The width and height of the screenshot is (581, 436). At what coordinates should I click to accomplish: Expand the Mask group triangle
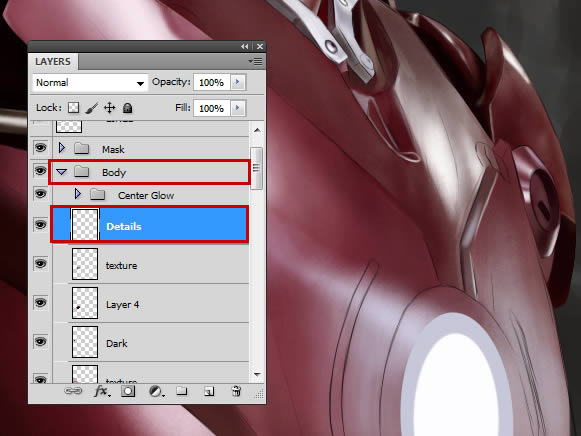pos(62,148)
